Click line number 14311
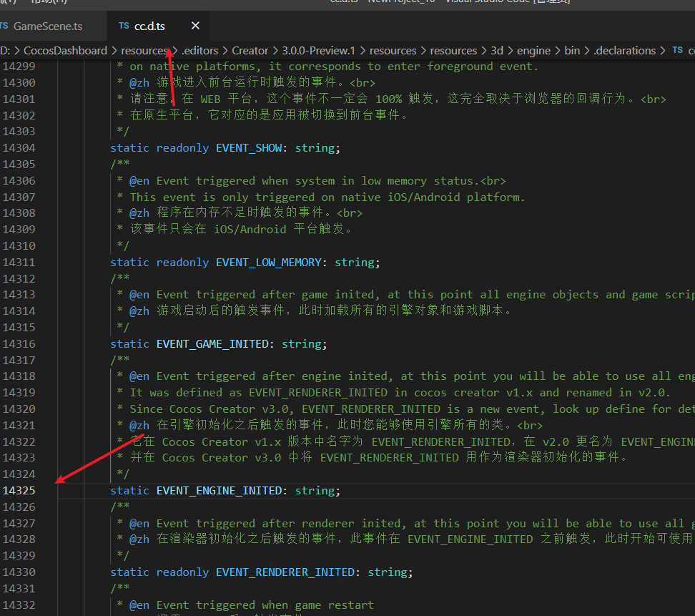Viewport: 695px width, 616px height. pos(19,262)
